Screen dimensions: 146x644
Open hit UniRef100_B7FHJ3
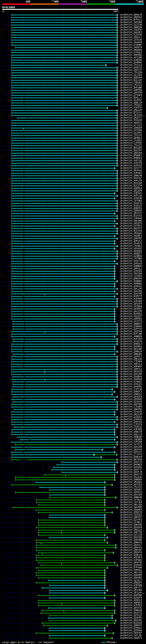pos(131,20)
